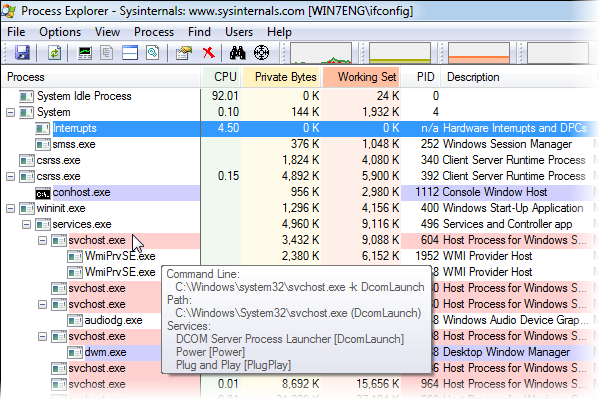Click the 1,932 K working set value
This screenshot has width=600, height=400.
point(380,112)
